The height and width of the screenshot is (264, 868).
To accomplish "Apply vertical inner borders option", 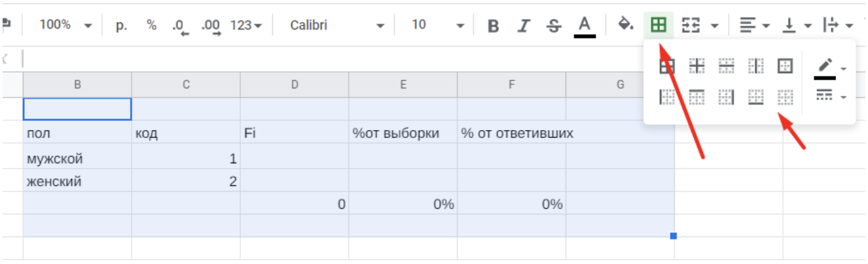I will 756,66.
